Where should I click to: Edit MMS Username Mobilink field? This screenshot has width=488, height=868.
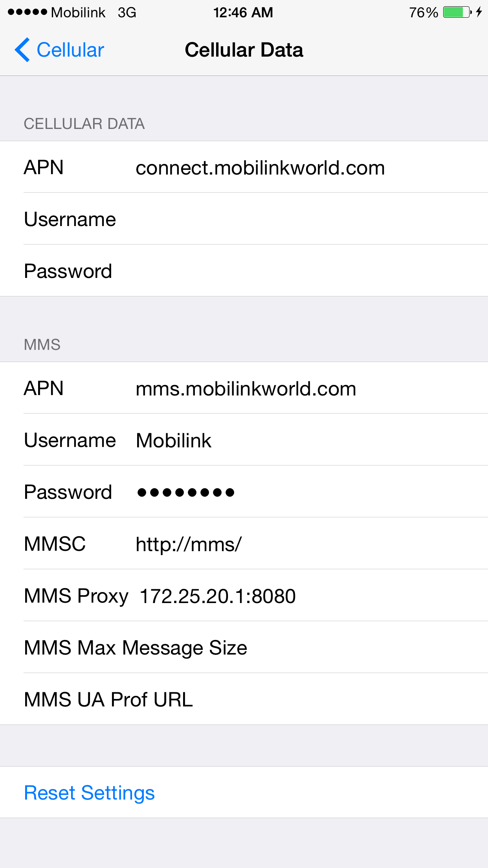[x=244, y=440]
